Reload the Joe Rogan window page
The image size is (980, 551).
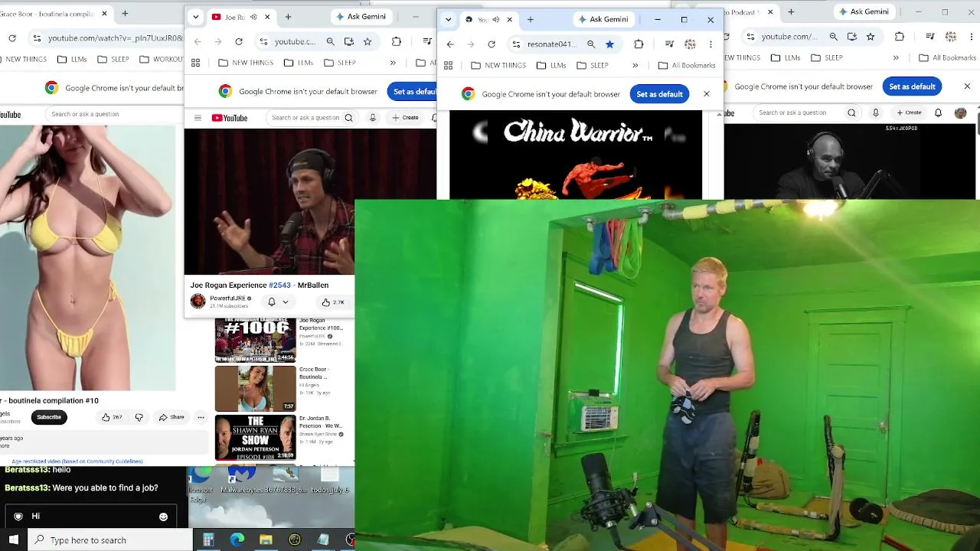(x=239, y=41)
